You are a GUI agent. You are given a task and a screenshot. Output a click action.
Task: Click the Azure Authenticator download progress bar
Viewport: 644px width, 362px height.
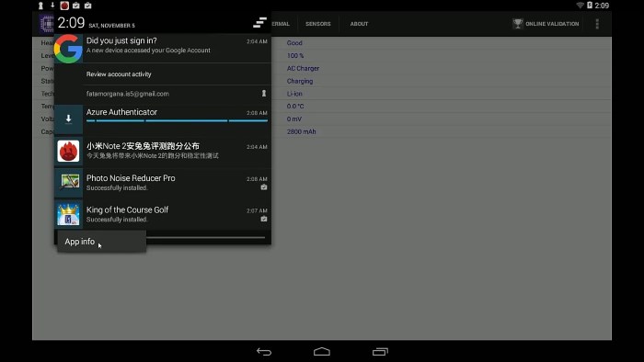coord(177,120)
